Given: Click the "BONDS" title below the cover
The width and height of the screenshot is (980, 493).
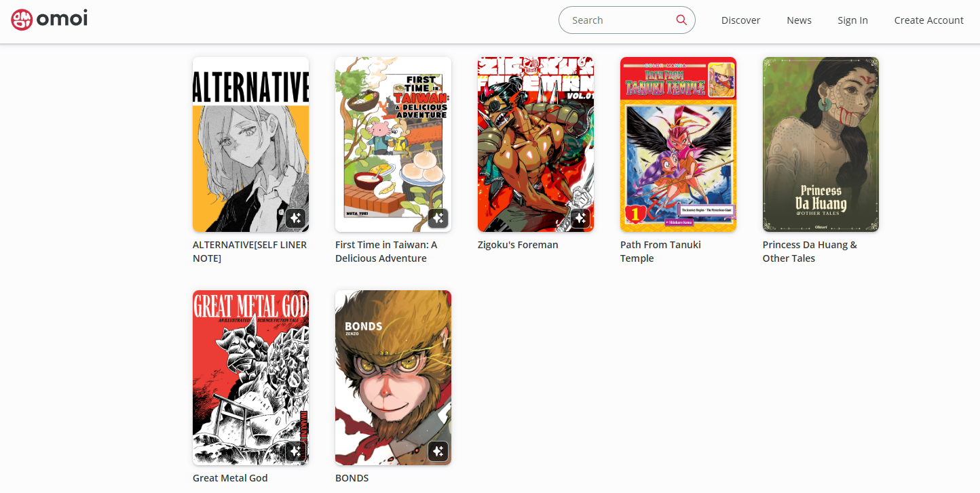Looking at the screenshot, I should pos(352,478).
